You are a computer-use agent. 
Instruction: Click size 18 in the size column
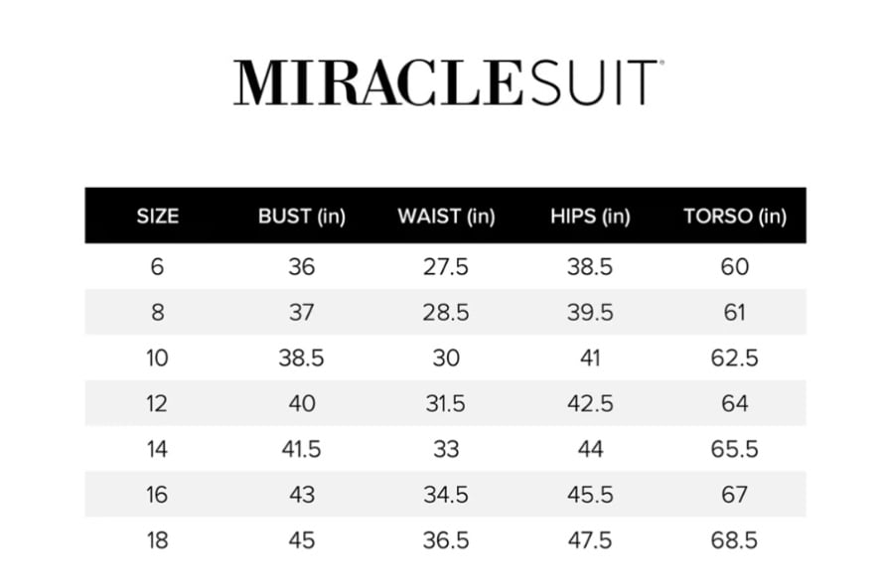pos(157,540)
